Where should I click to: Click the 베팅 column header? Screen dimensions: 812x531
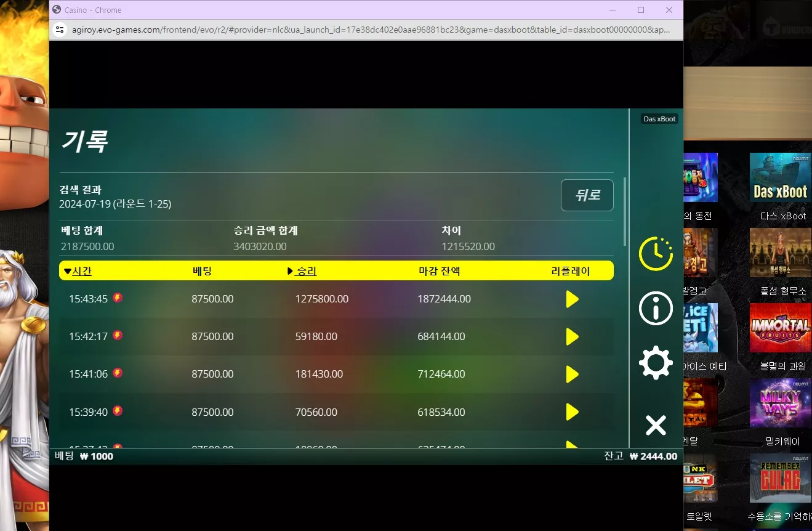[x=203, y=271]
